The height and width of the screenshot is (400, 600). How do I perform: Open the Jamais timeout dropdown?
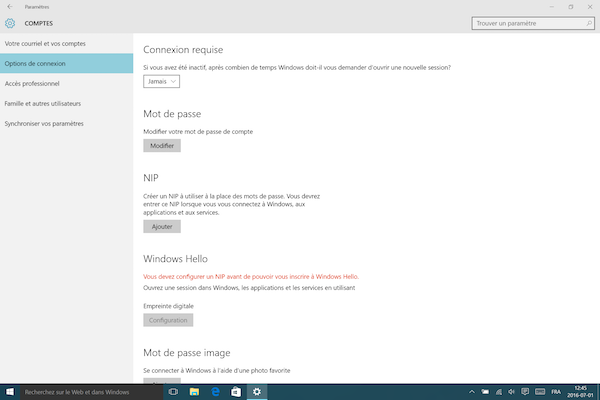[161, 82]
